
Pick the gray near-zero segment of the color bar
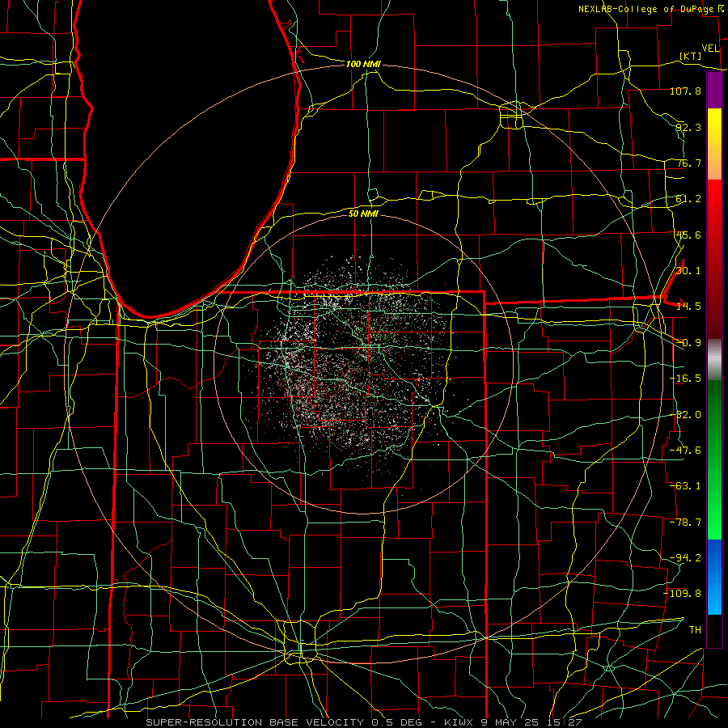pyautogui.click(x=714, y=359)
